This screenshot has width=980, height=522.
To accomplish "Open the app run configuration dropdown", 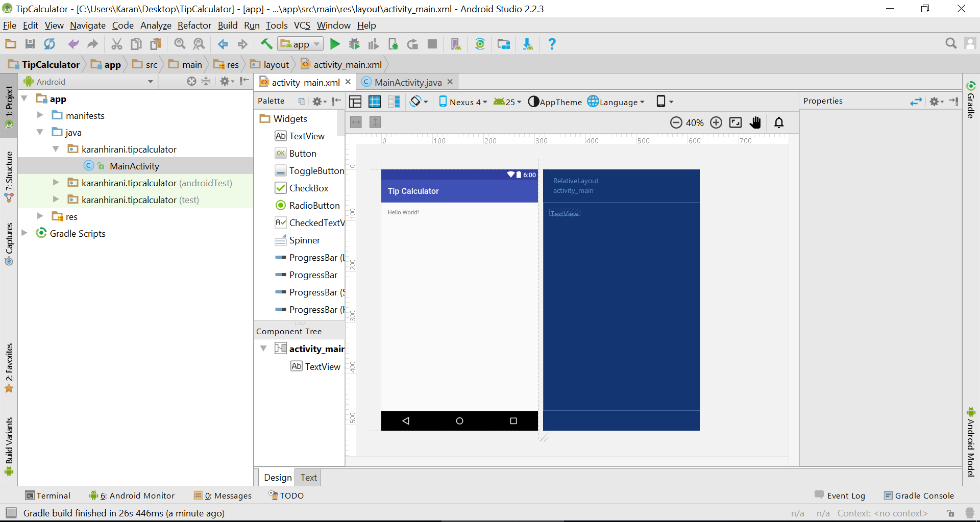I will [x=300, y=44].
